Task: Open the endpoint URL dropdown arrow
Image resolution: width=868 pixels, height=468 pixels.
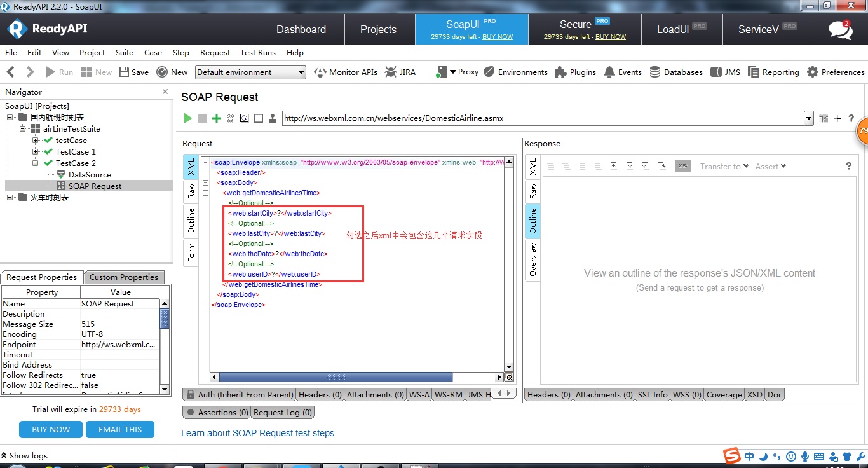Action: click(x=808, y=118)
